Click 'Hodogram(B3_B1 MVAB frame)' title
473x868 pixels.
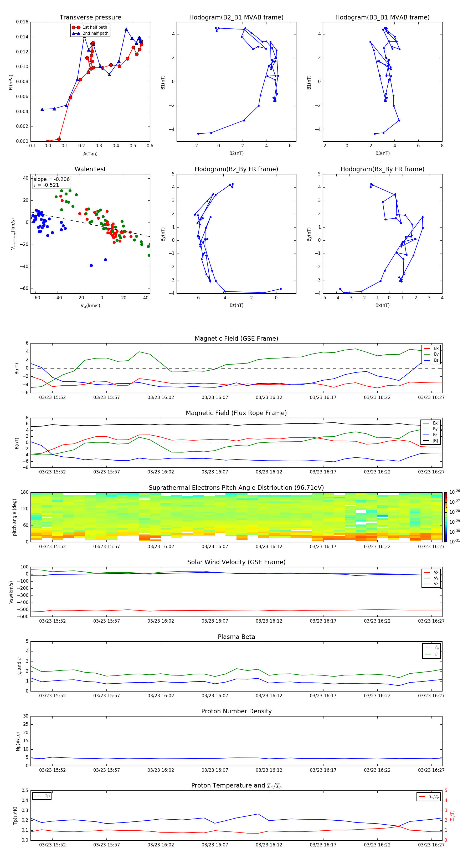[x=382, y=18]
